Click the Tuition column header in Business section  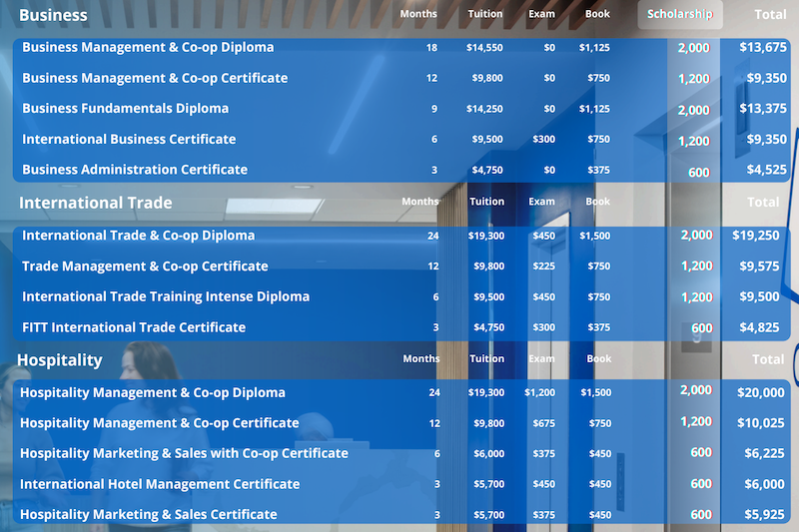pos(485,14)
